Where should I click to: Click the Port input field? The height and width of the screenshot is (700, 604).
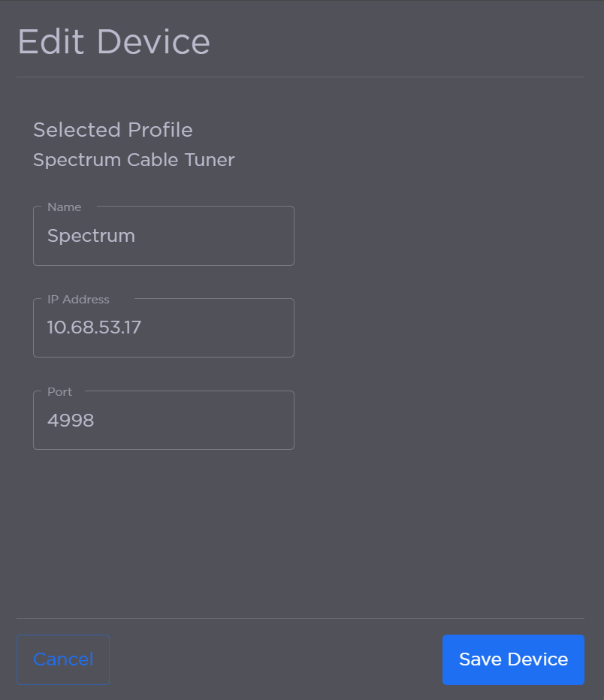coord(164,420)
